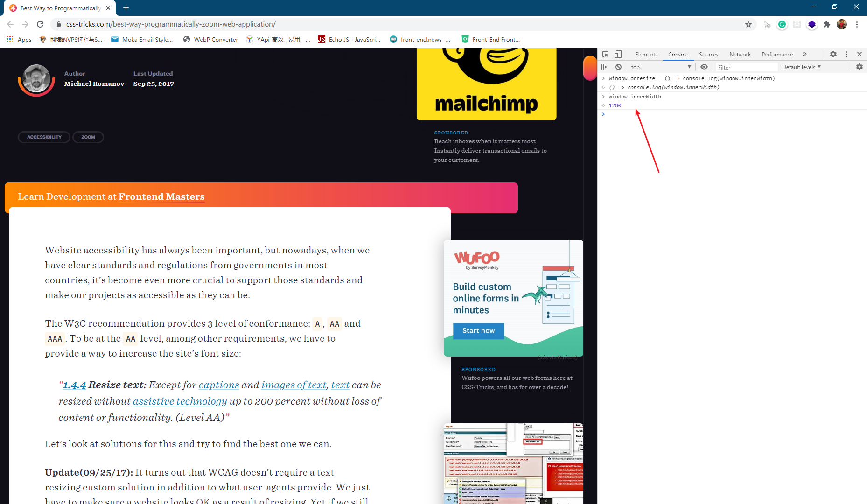The image size is (867, 504).
Task: Open the Moka Email Style bookmark
Action: tap(142, 39)
